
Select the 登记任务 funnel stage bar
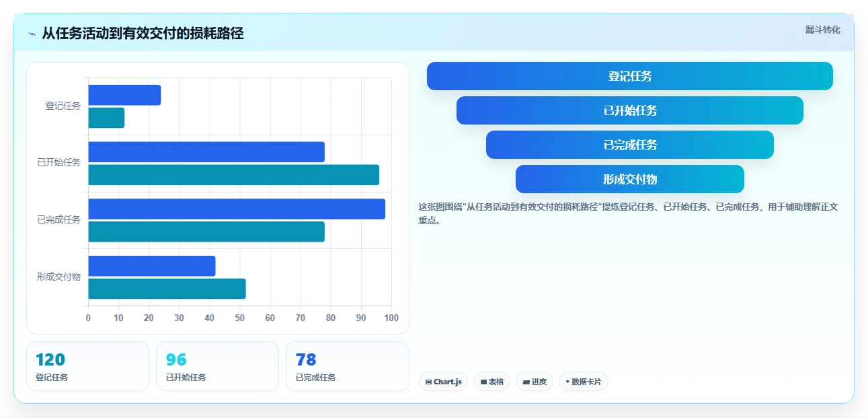click(630, 76)
